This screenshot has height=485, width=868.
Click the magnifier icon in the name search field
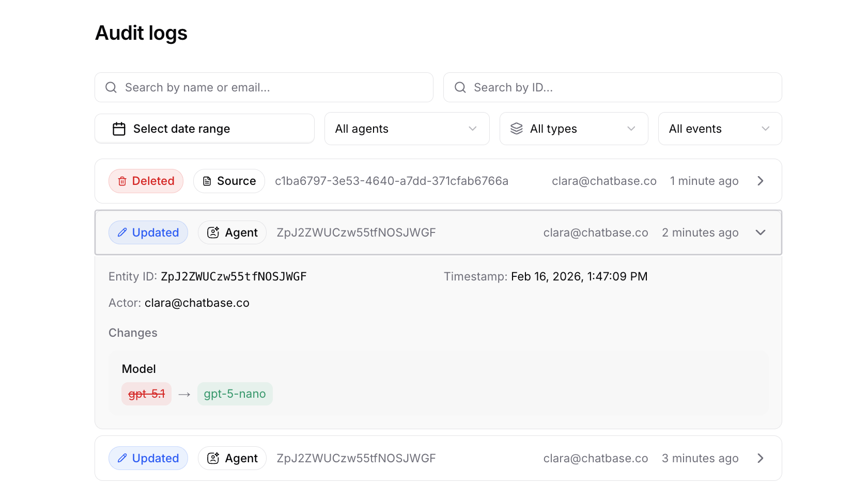coord(111,87)
